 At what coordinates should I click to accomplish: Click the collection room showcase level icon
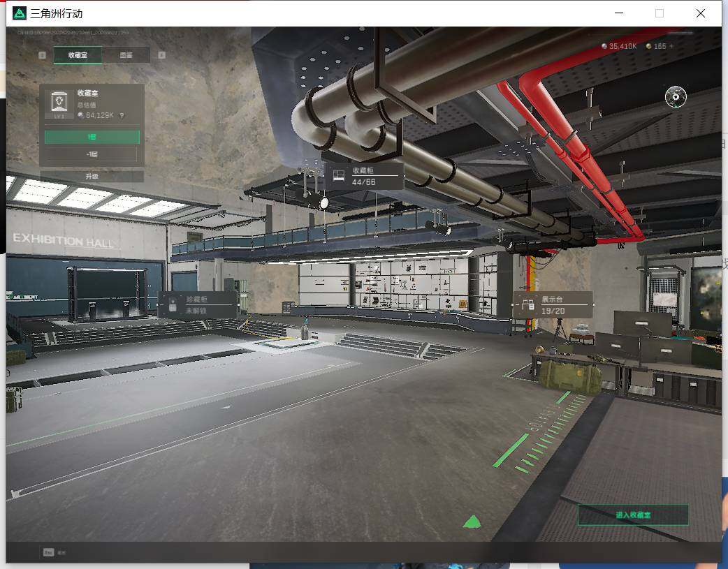click(59, 103)
